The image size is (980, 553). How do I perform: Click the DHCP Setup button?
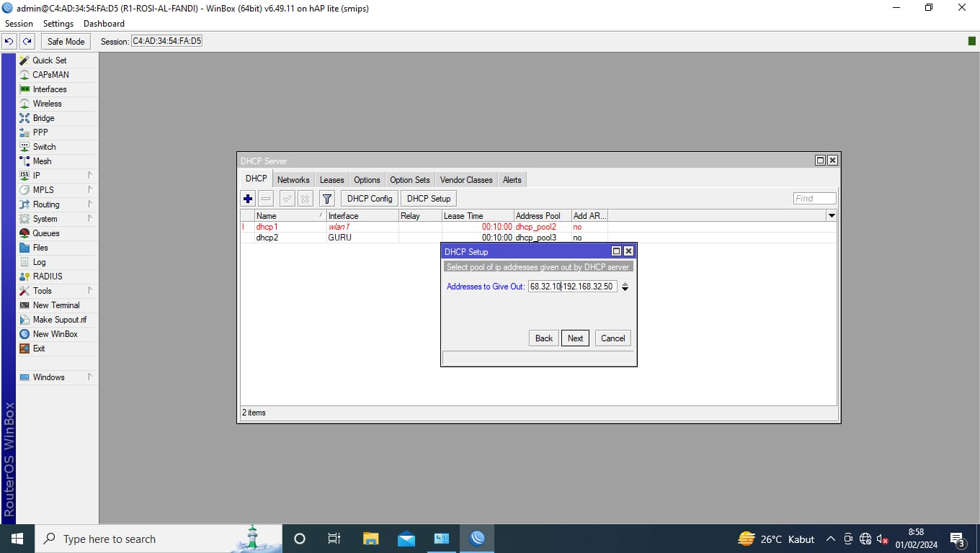click(x=429, y=199)
